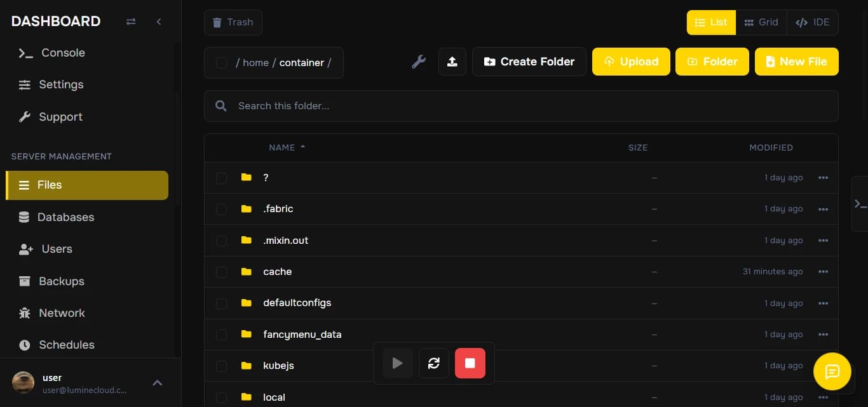Screen dimensions: 868x407
Task: Click the Create Folder button
Action: pos(529,62)
